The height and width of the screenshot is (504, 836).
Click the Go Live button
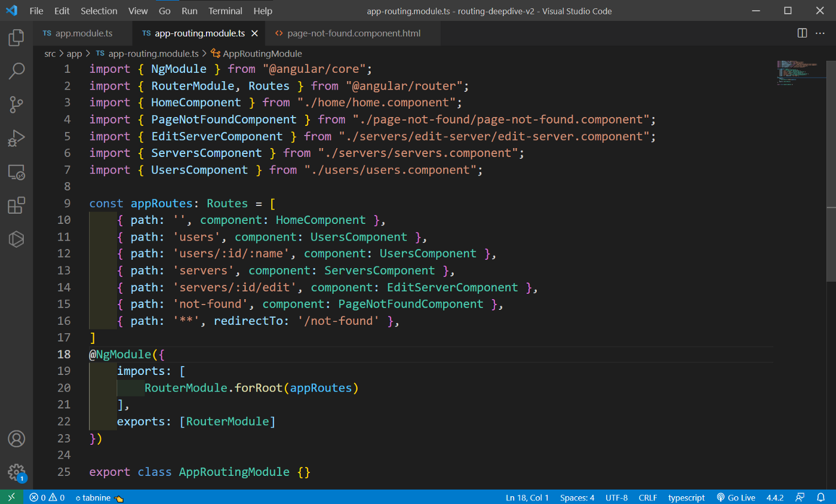[736, 497]
